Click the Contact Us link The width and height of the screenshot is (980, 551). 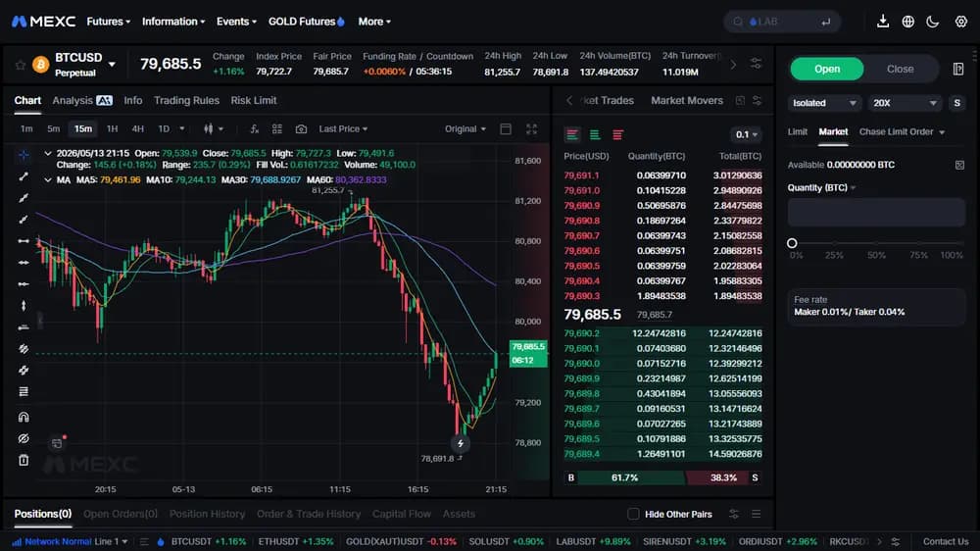946,541
